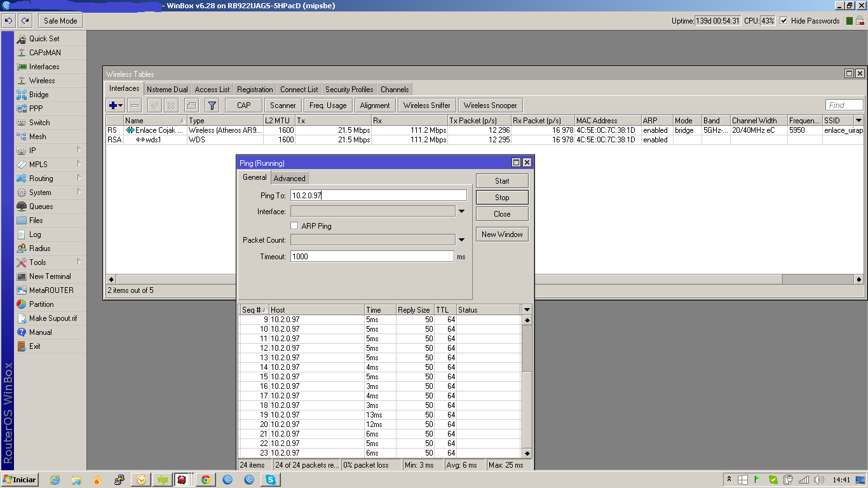Open the column selector dropdown in ping results

click(526, 310)
